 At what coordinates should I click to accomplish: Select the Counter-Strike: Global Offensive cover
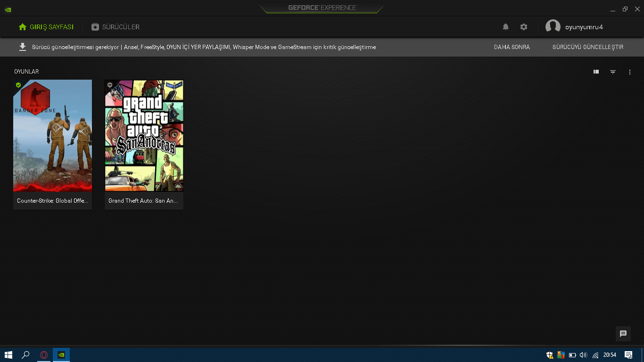coord(52,136)
